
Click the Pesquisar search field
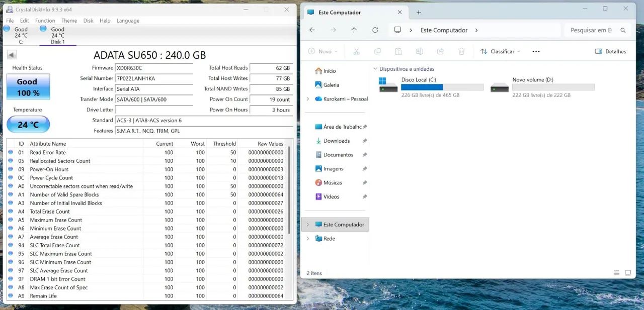tap(597, 30)
